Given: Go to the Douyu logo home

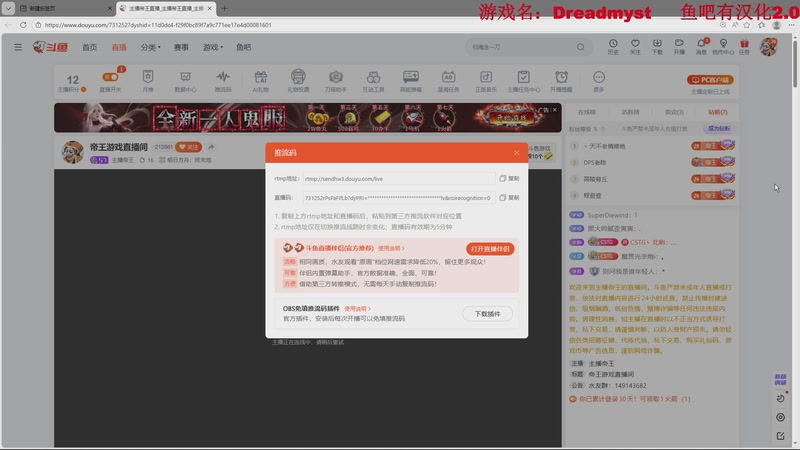Looking at the screenshot, I should 50,47.
